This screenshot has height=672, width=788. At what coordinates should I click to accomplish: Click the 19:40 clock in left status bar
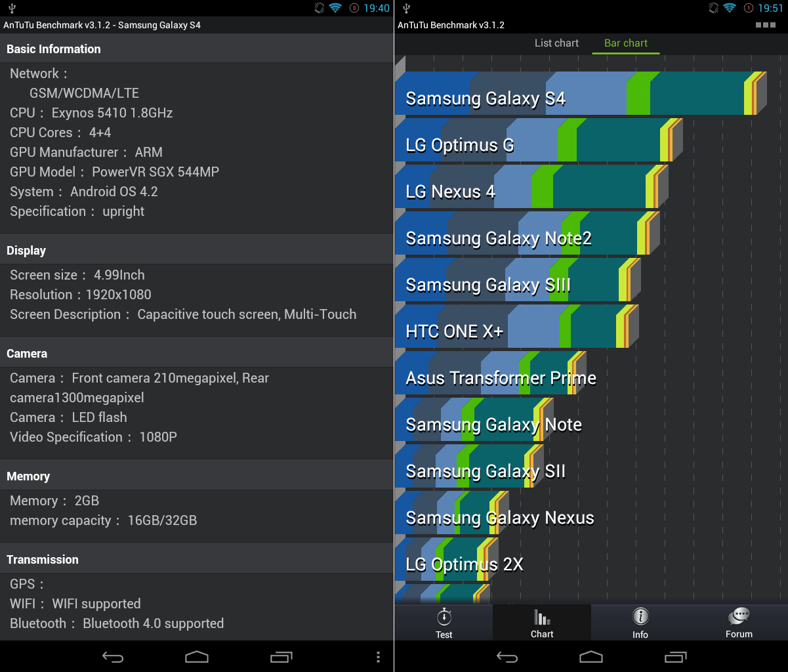coord(377,8)
